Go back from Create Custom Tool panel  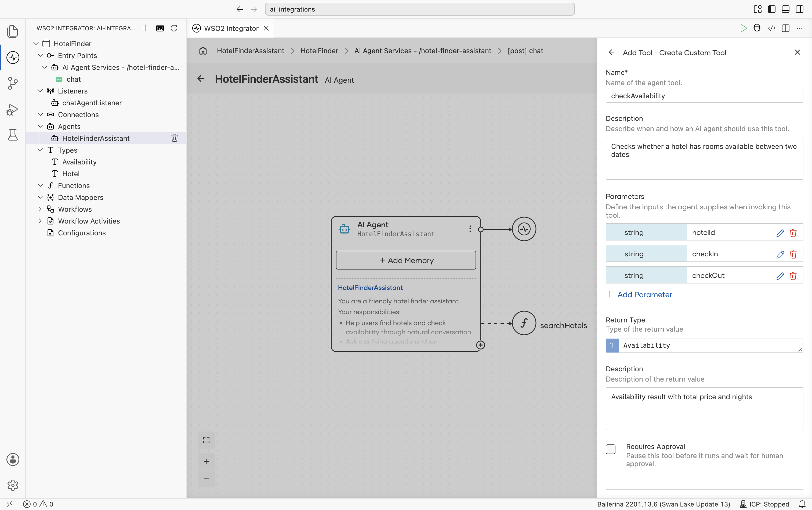pyautogui.click(x=611, y=52)
